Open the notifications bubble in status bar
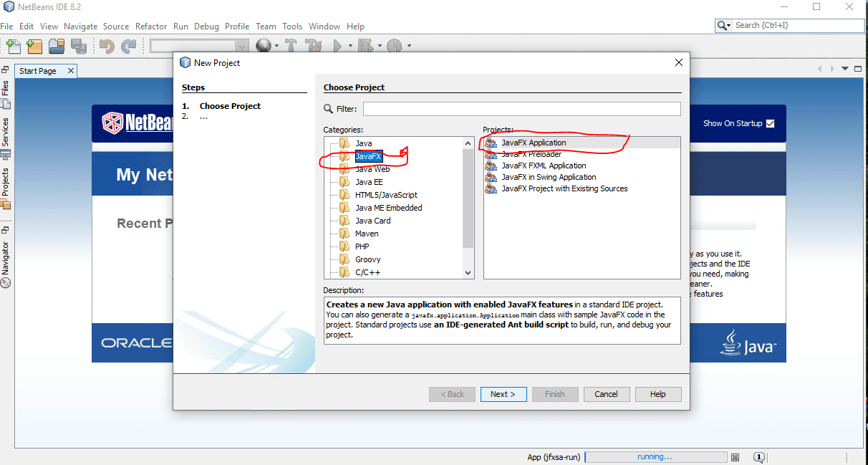 (x=758, y=457)
